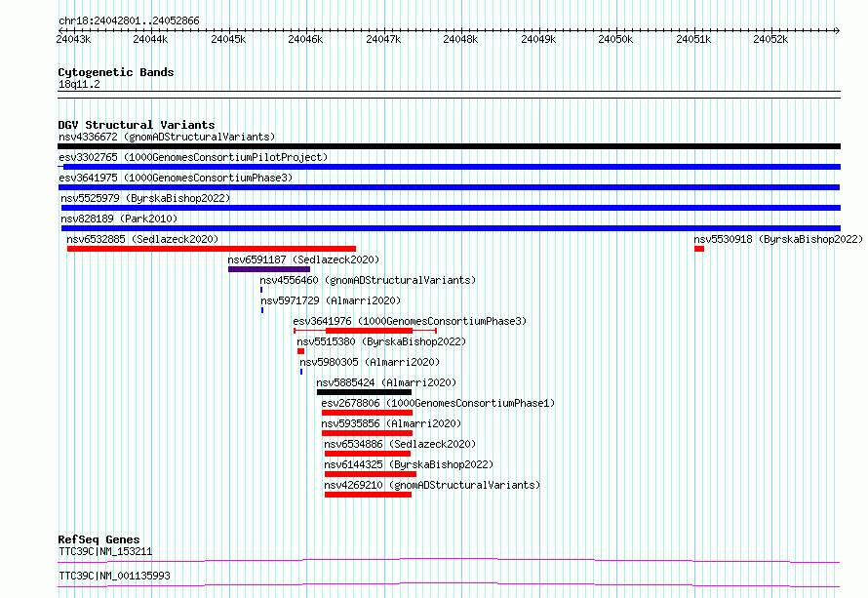Select the magenta TTC39C NM_001135993 transcript line
The width and height of the screenshot is (868, 598).
click(449, 584)
